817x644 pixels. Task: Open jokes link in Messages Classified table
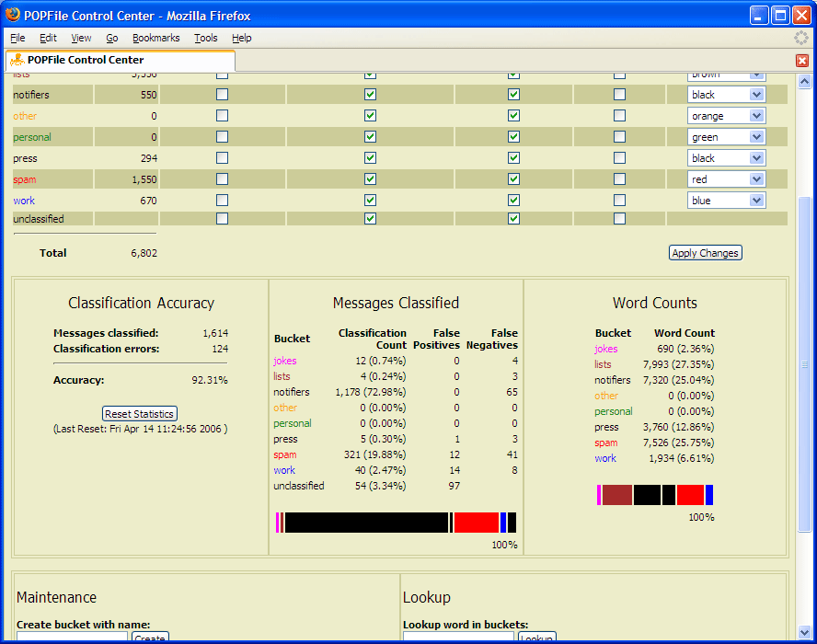pyautogui.click(x=284, y=361)
